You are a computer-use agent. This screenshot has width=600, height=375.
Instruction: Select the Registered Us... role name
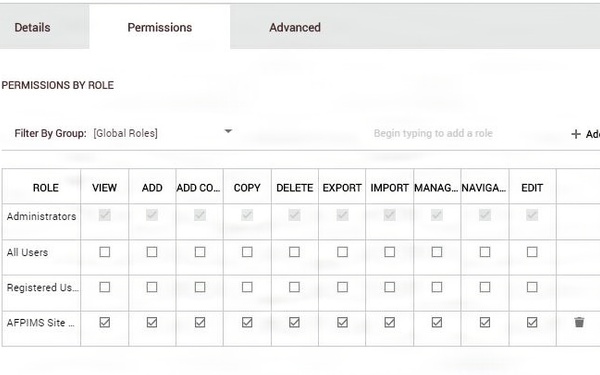(42, 287)
